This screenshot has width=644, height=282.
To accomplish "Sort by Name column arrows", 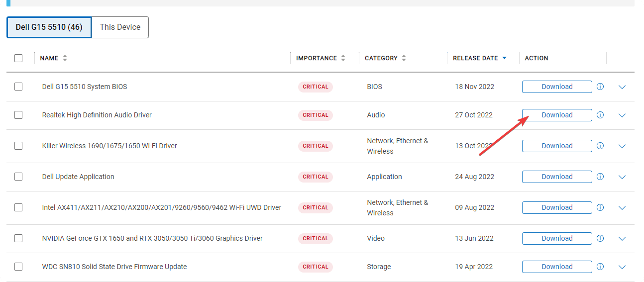I will (x=65, y=58).
